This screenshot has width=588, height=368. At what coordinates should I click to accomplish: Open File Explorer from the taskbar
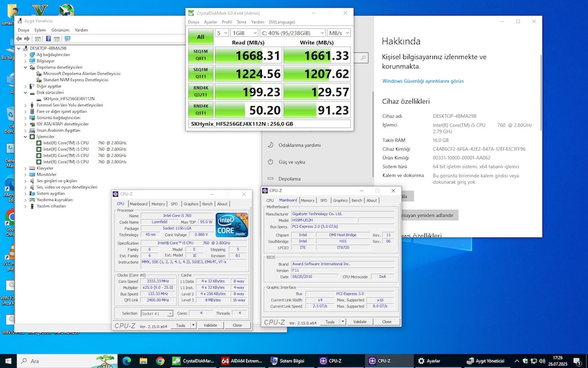[x=143, y=361]
